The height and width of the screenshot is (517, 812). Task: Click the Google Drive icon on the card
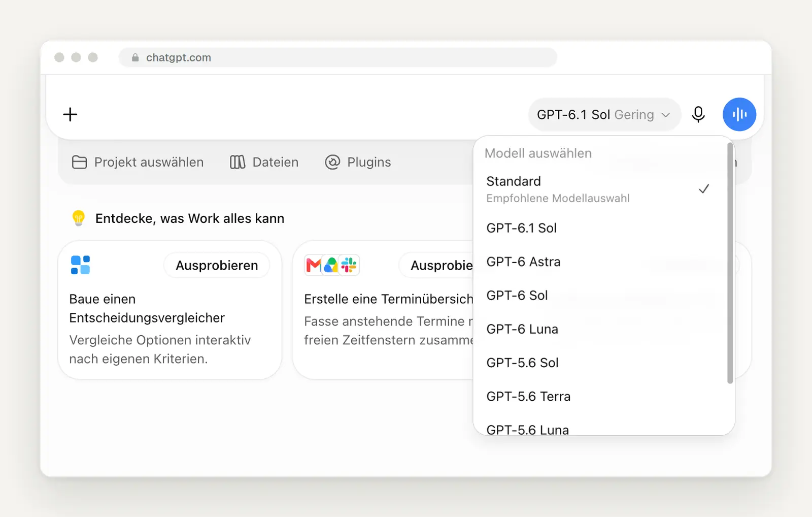pyautogui.click(x=331, y=265)
